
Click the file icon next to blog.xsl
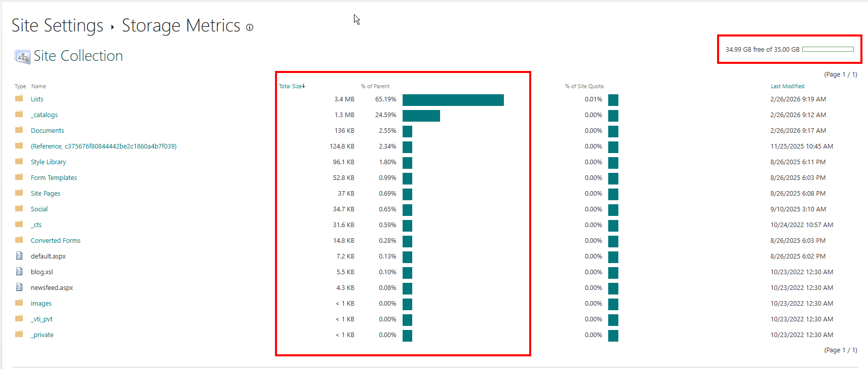click(19, 271)
